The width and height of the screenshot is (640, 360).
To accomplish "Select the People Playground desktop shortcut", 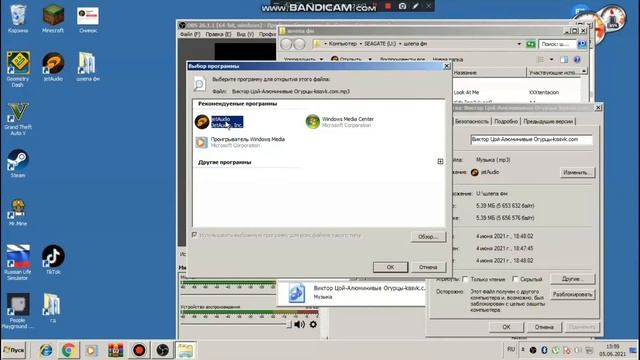I will point(18,311).
